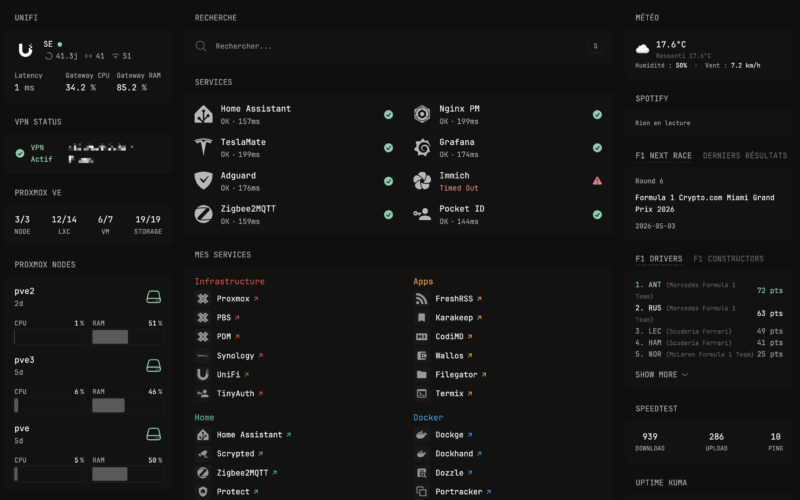
Task: Select the F1 Next Race tab
Action: coord(663,156)
